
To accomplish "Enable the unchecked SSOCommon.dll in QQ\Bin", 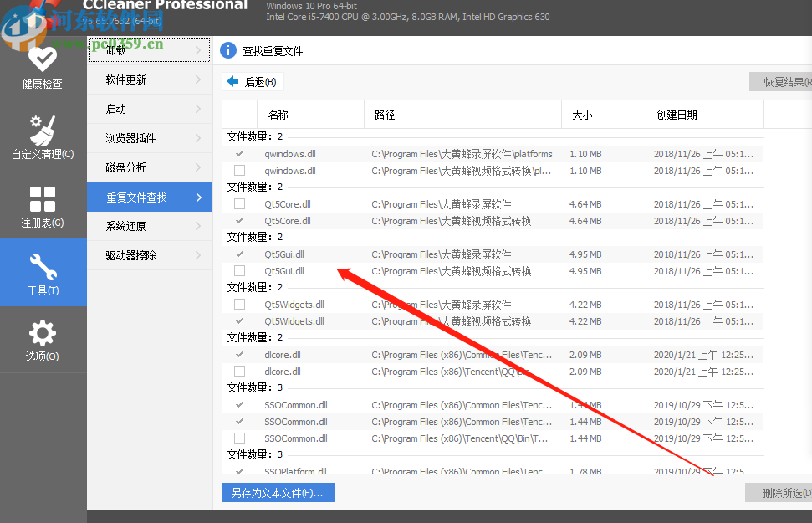I will [x=239, y=438].
